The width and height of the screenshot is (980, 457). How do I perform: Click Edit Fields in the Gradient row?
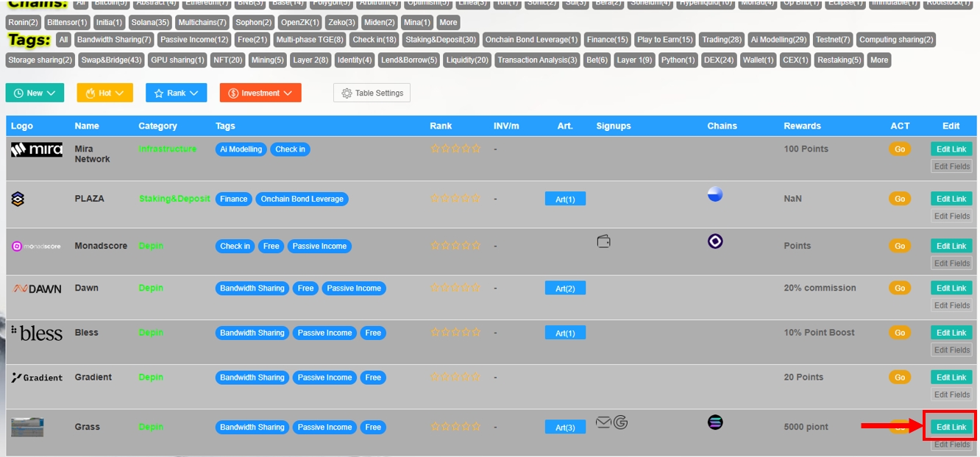pos(951,394)
